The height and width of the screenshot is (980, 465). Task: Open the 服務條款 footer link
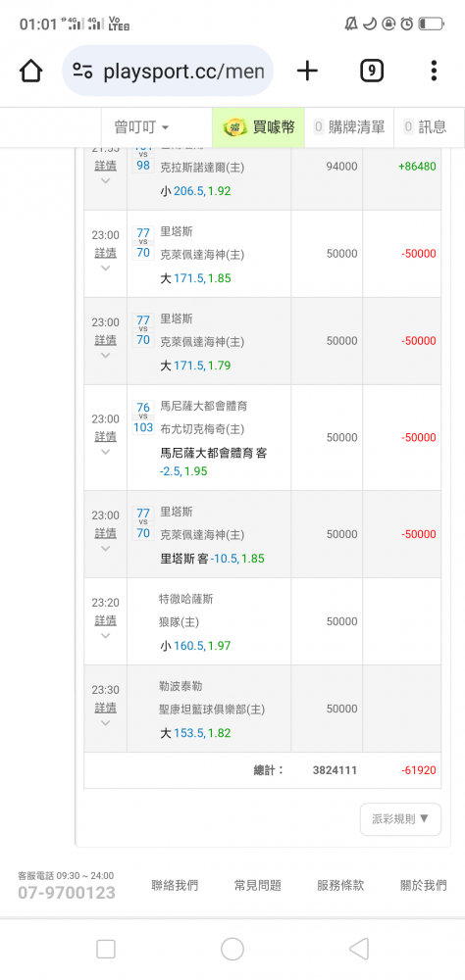pos(340,885)
